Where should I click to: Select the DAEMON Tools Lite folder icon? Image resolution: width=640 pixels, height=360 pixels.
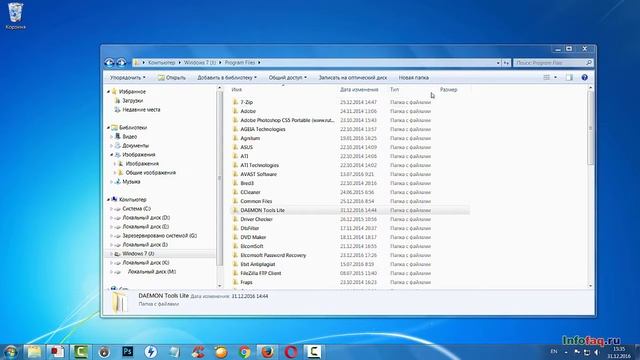pyautogui.click(x=235, y=210)
